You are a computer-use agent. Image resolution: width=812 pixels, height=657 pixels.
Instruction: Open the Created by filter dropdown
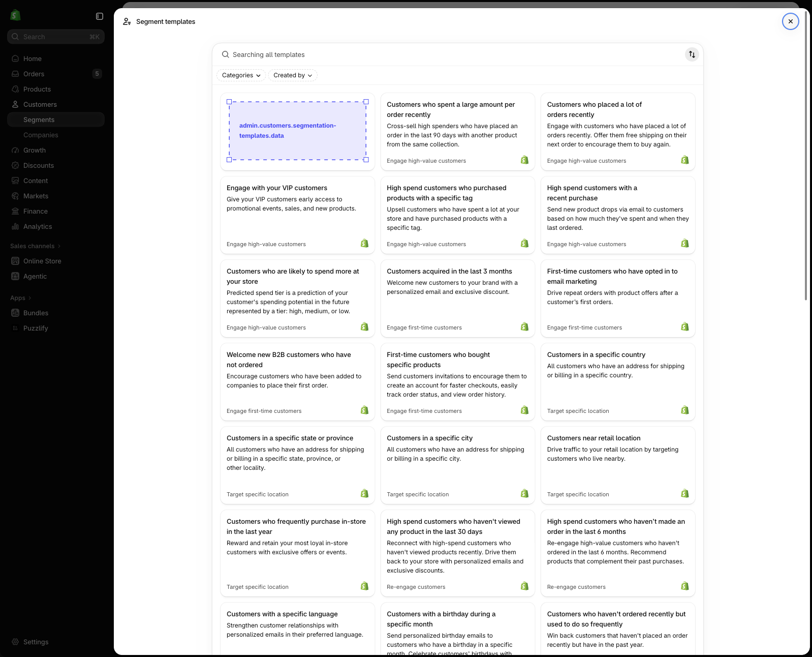point(293,75)
